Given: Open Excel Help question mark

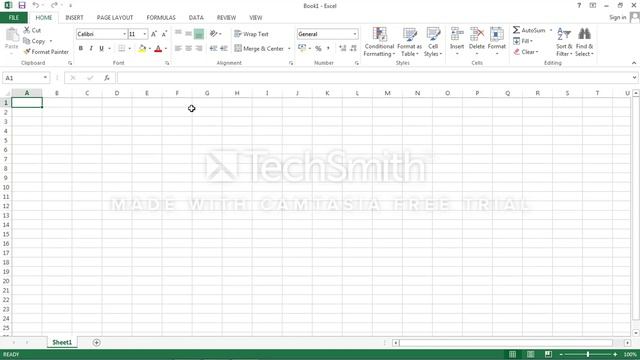Looking at the screenshot, I should (579, 6).
